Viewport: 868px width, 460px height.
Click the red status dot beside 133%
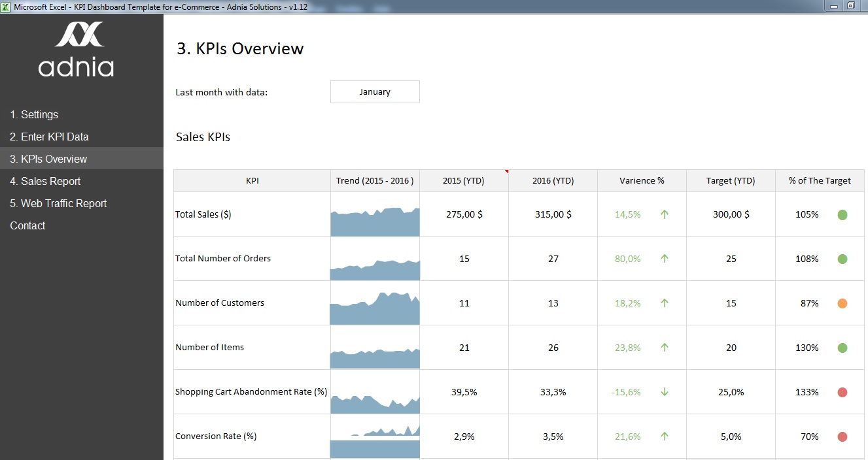coord(842,392)
